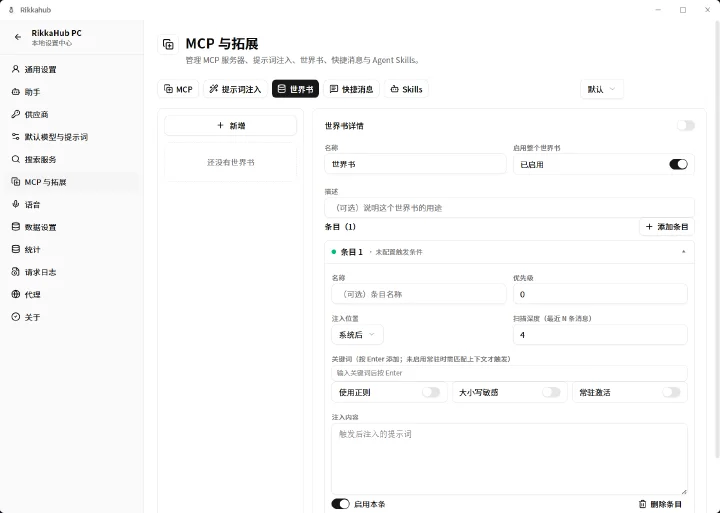
Task: Open 搜索服务 in the sidebar
Action: tap(72, 159)
